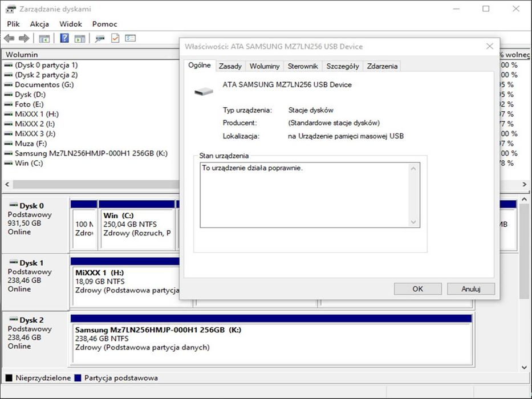
Task: Switch to the Zdarzenia tab
Action: 382,66
